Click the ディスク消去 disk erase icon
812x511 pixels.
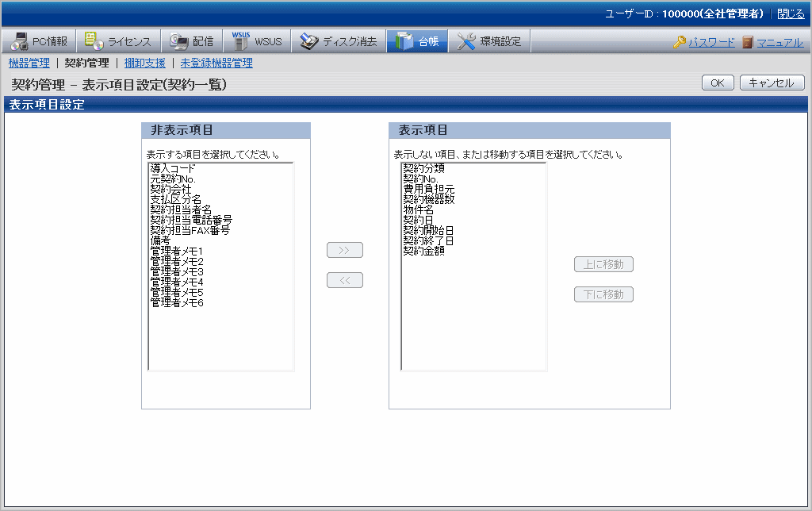point(309,41)
